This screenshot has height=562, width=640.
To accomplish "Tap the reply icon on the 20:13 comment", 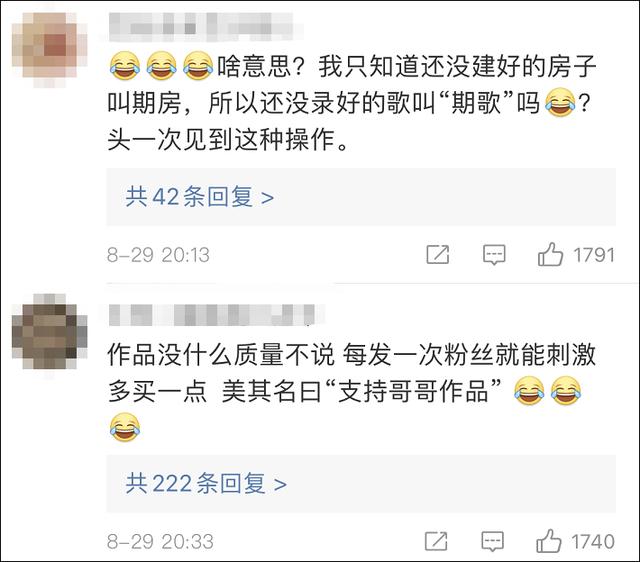I will click(494, 255).
